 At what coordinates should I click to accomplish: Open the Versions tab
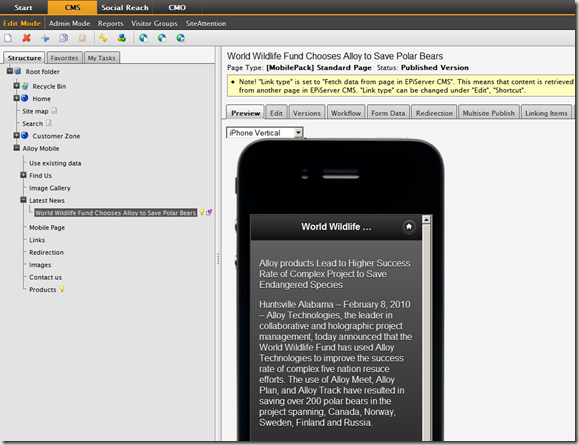click(306, 113)
